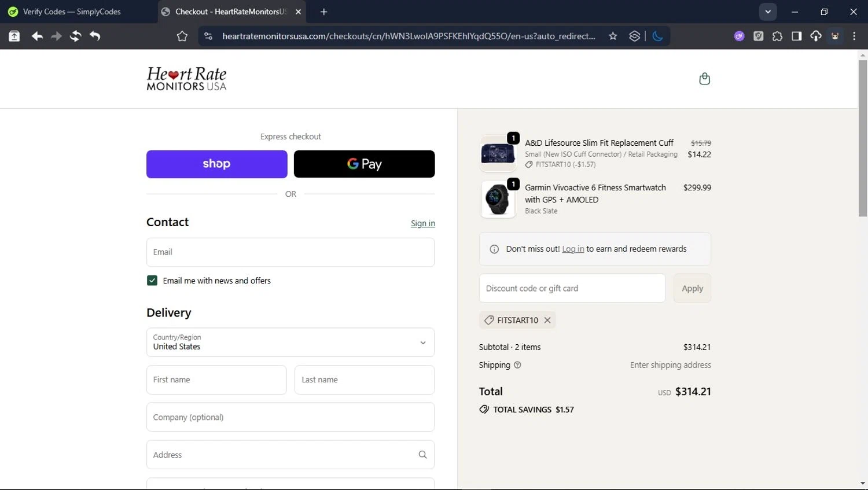The width and height of the screenshot is (868, 490).
Task: Open site information icon in address bar
Action: 208,36
